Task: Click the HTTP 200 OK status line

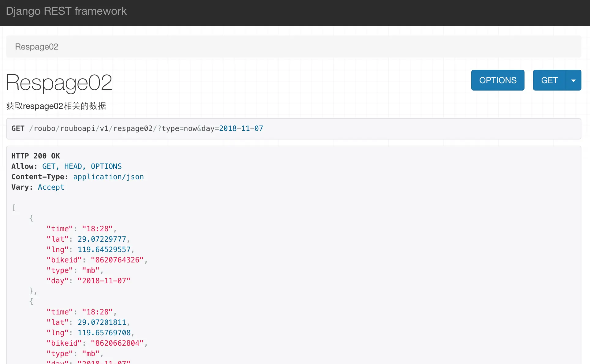Action: point(35,156)
